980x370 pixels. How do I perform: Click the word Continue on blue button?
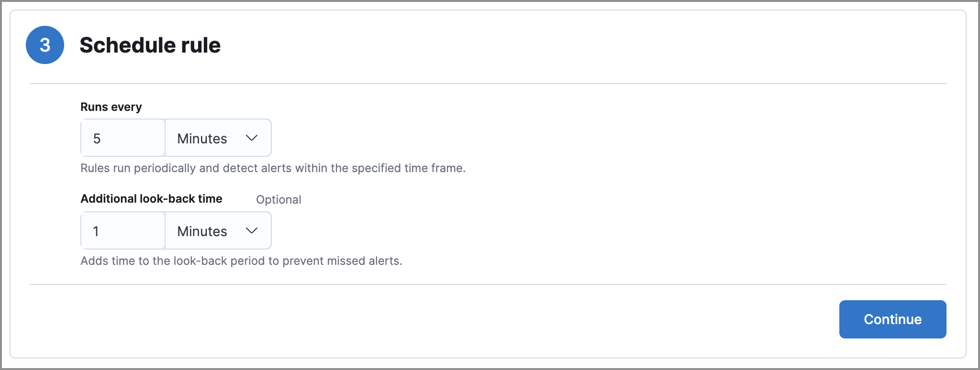click(892, 319)
